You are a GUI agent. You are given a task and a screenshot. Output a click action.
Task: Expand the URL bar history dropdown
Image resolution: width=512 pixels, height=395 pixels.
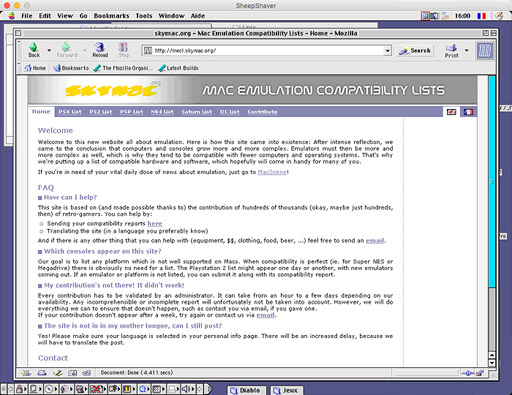387,51
